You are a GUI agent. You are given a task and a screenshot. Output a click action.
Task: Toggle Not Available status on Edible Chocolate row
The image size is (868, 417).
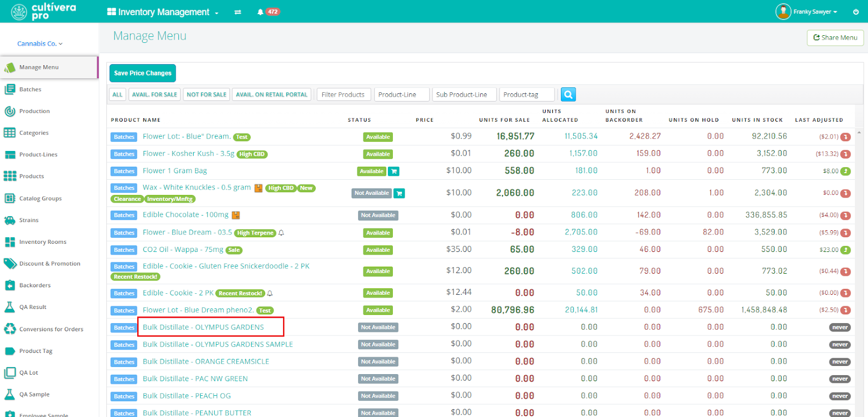pos(378,216)
